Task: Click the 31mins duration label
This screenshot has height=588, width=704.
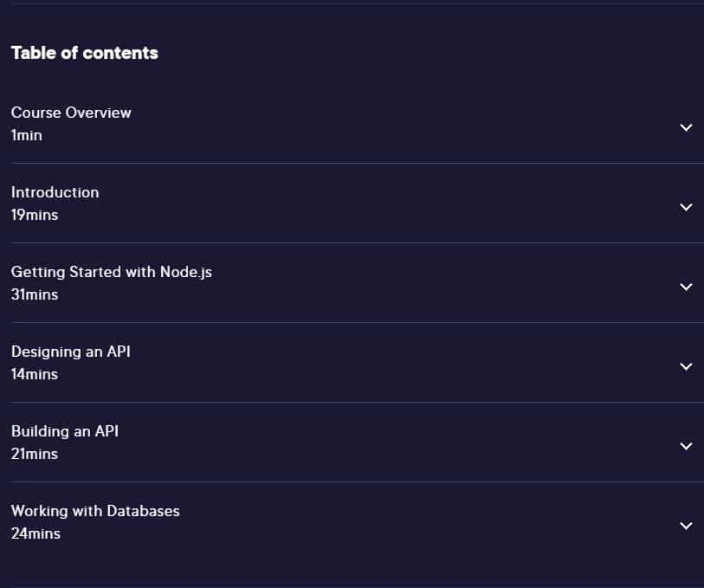Action: click(35, 294)
